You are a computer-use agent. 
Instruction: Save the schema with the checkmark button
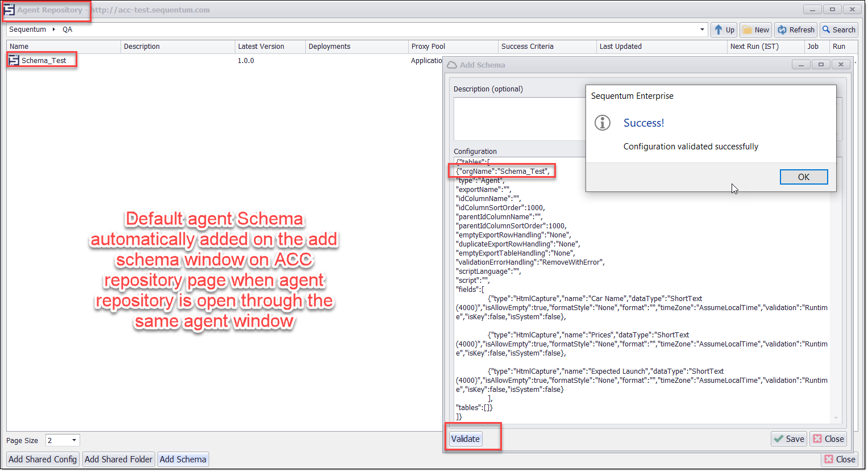click(x=788, y=439)
